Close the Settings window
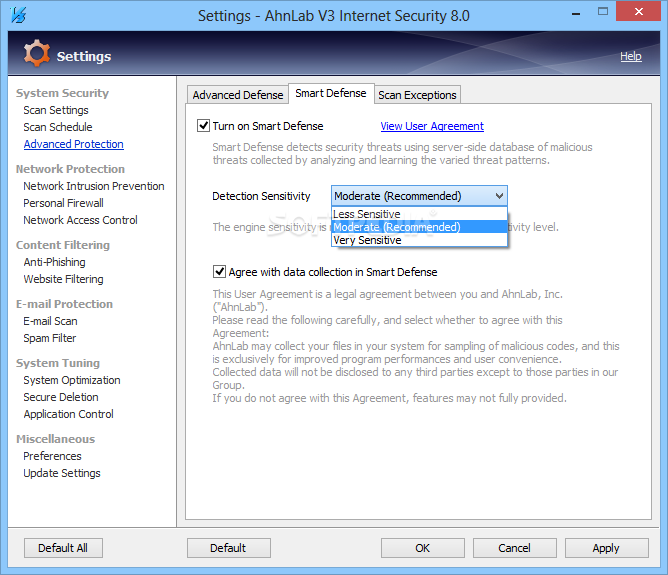 (639, 12)
